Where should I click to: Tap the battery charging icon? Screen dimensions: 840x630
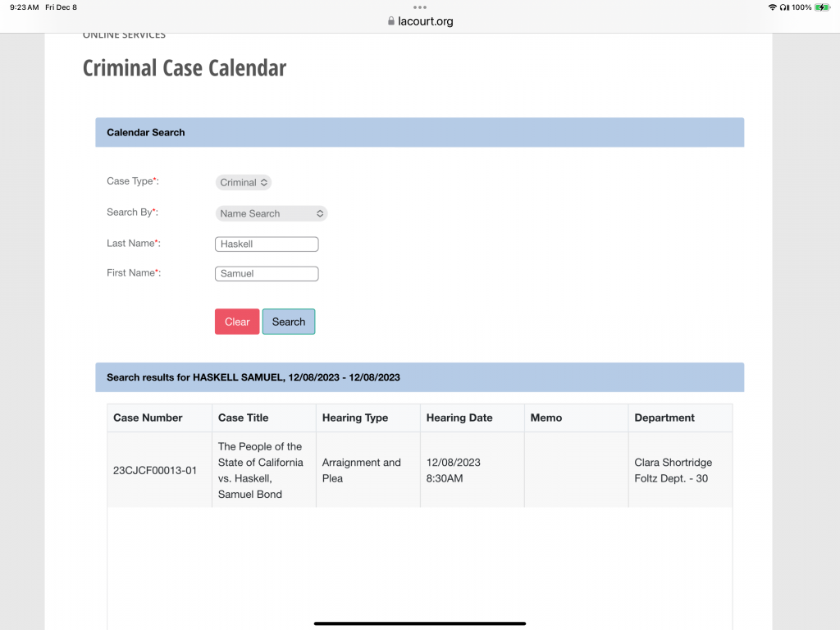pos(823,7)
